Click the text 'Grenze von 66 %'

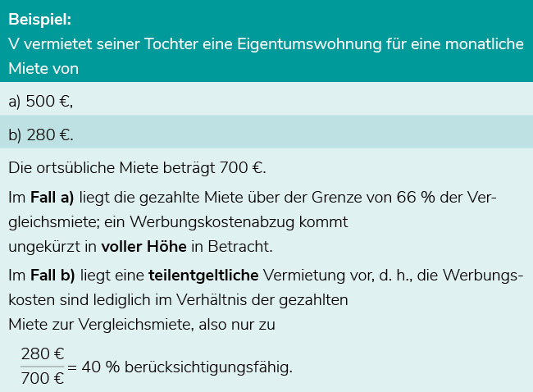(373, 197)
